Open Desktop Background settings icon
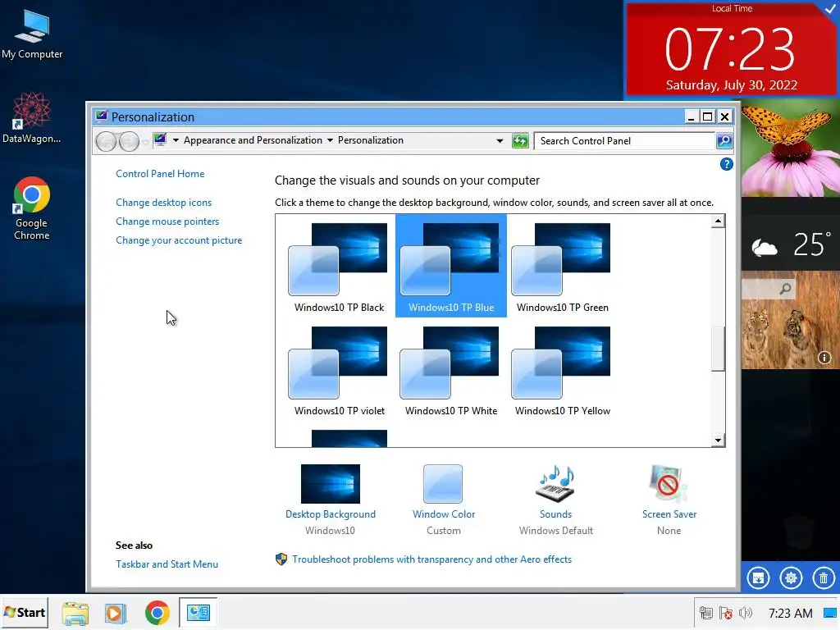Image resolution: width=840 pixels, height=630 pixels. point(331,484)
